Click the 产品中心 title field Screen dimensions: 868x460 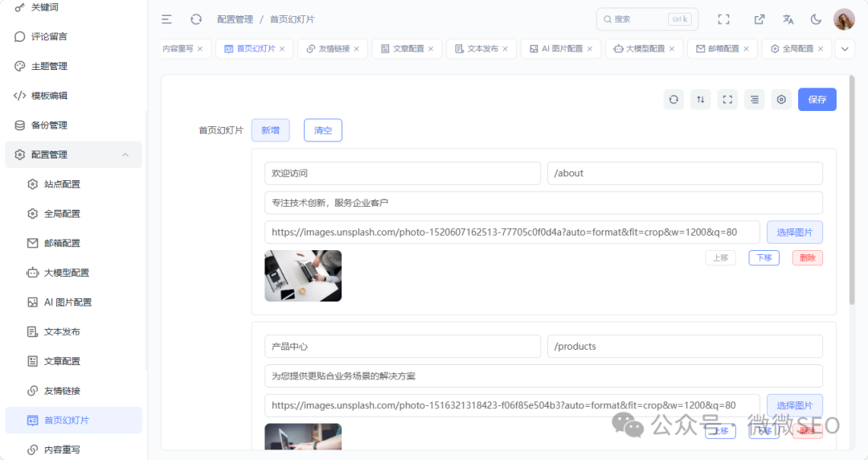click(403, 347)
